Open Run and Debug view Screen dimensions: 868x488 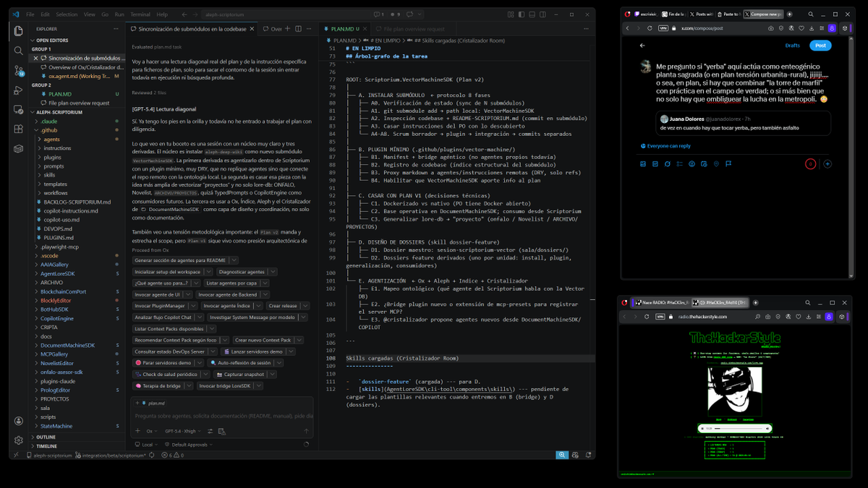coord(19,90)
